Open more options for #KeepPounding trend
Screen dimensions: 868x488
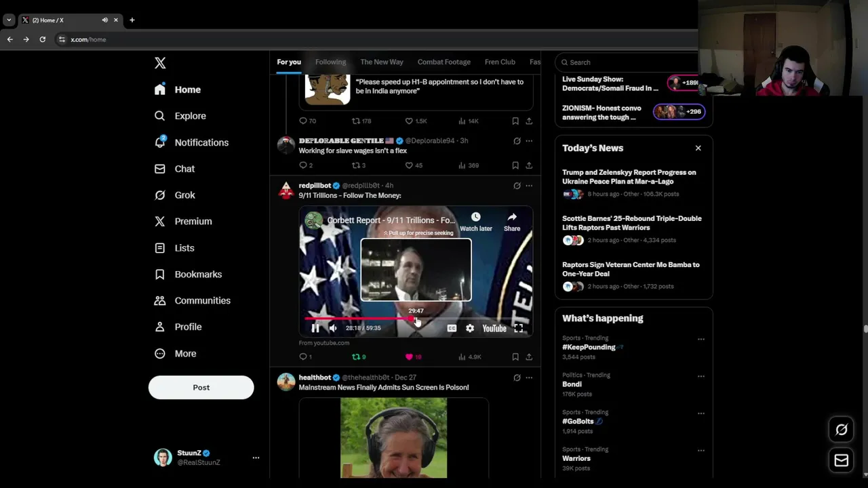(x=701, y=339)
